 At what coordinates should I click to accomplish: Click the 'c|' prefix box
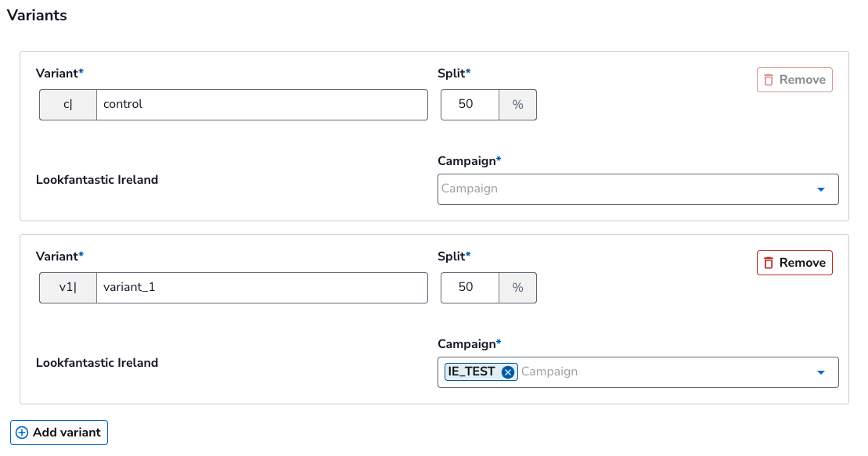68,104
